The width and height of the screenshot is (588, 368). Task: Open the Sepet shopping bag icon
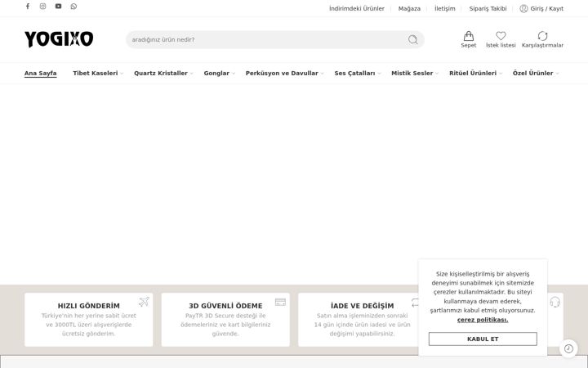[469, 36]
